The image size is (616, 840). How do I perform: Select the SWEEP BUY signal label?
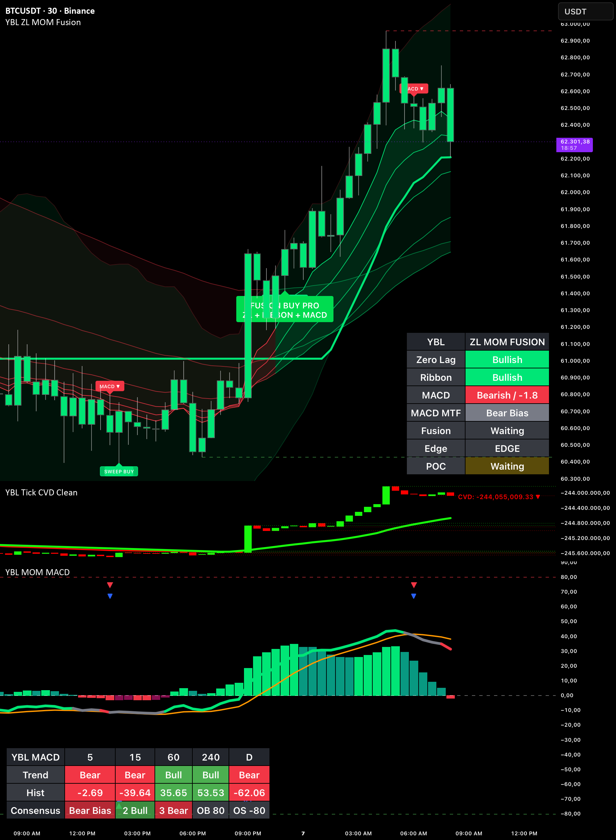(119, 471)
